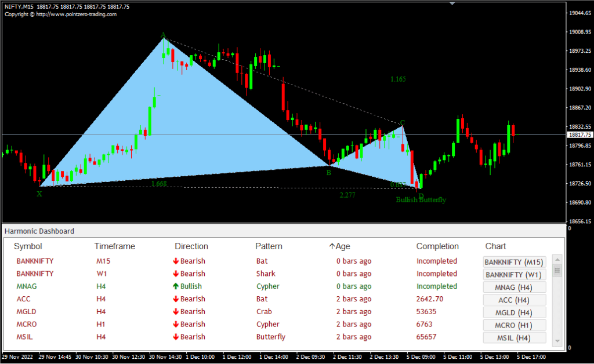The image size is (594, 364).
Task: Select the MCRO symbol cell
Action: click(27, 324)
